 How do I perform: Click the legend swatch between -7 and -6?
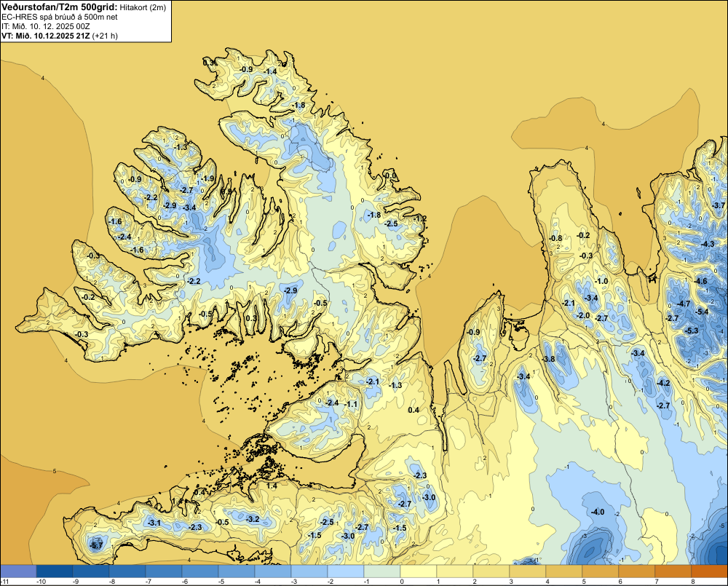(163, 571)
